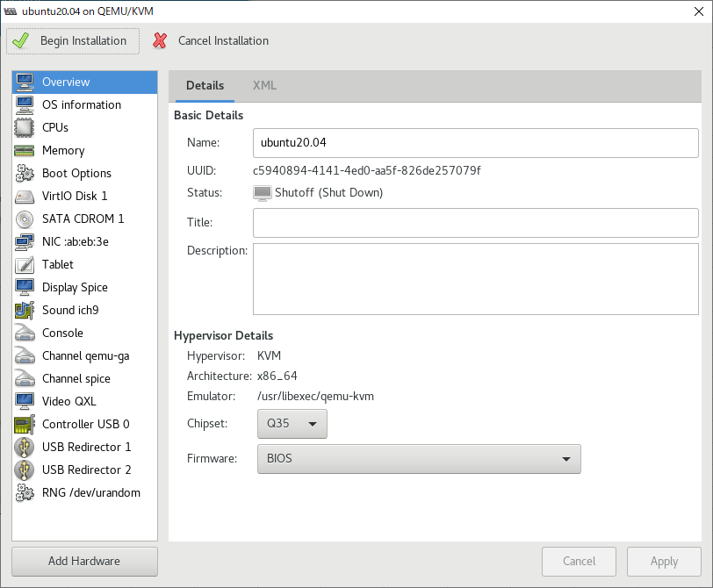Click the Cancel Installation button label

223,41
